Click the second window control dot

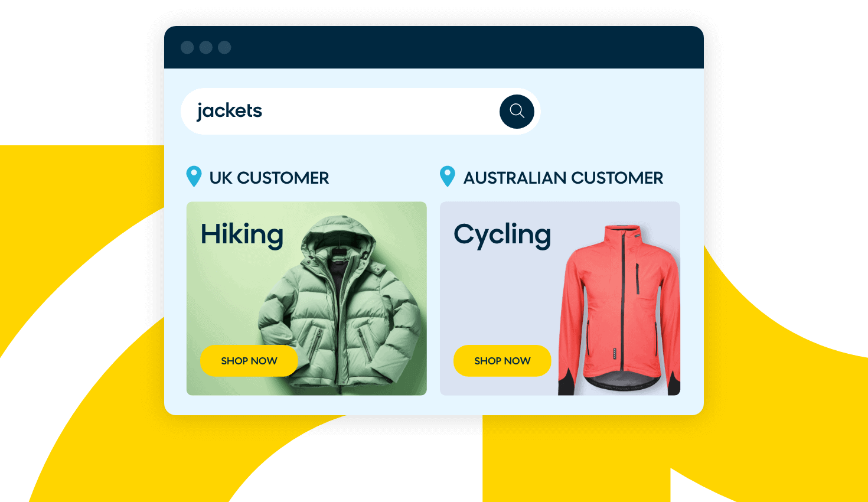[x=206, y=47]
